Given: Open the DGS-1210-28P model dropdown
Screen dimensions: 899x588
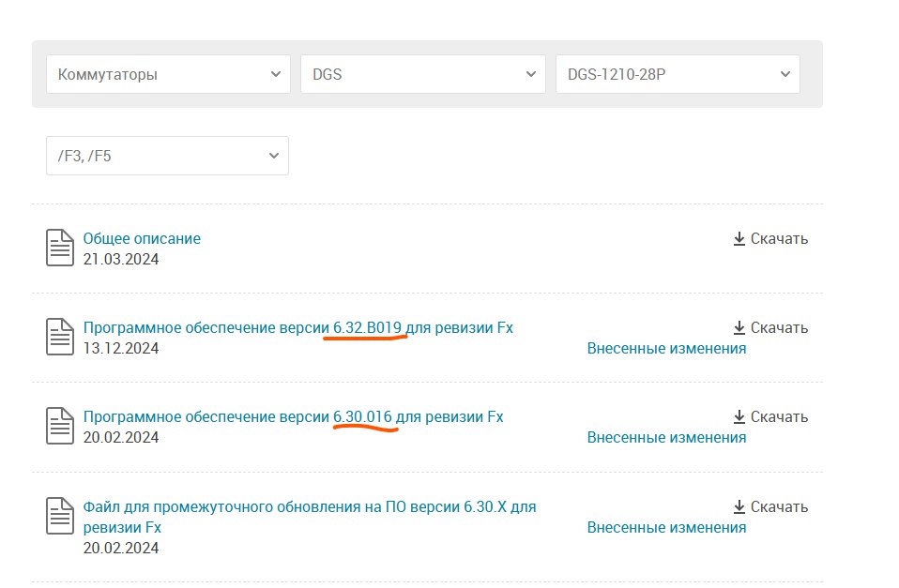Looking at the screenshot, I should pyautogui.click(x=678, y=74).
